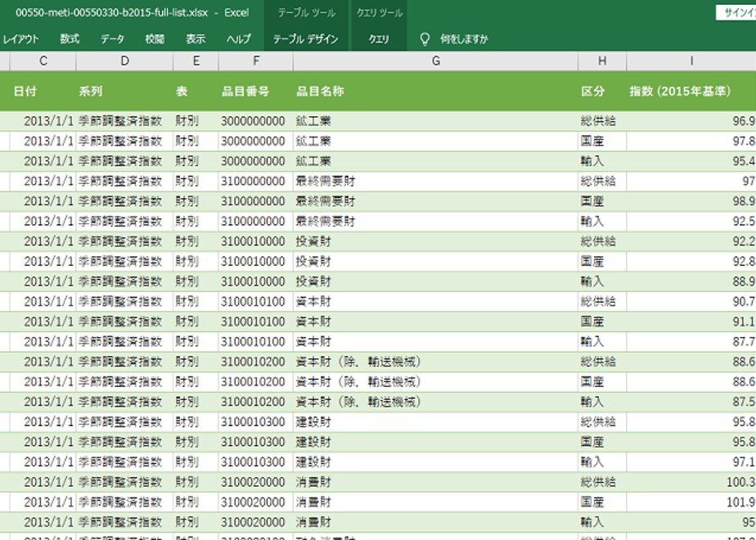Select index value 88.9 cell
The image size is (756, 540).
(691, 281)
